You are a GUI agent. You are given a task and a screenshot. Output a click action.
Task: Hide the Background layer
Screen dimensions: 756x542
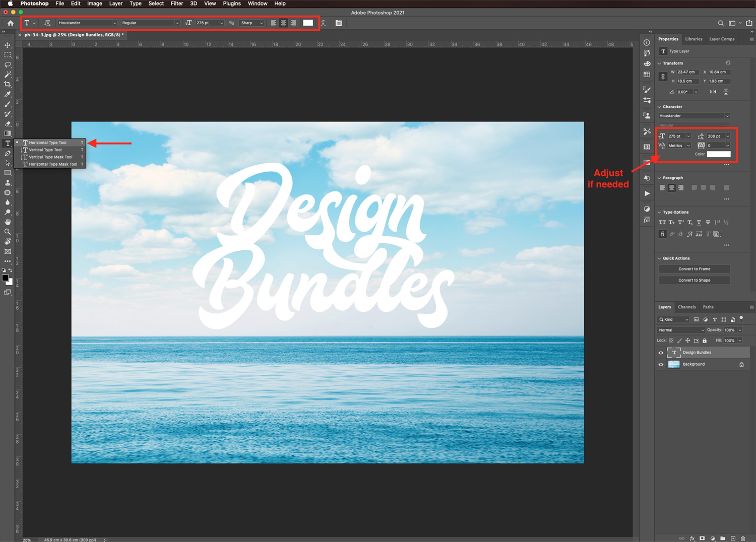tap(661, 364)
